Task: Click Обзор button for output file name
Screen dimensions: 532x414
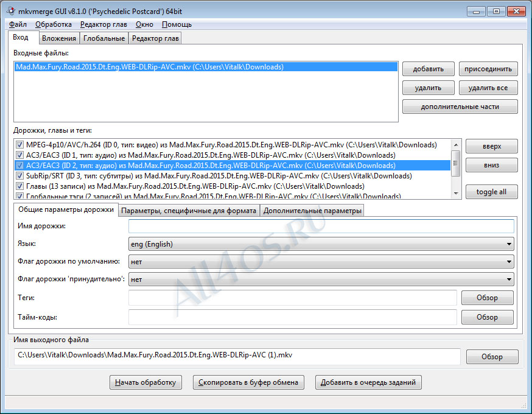Action: pos(492,357)
